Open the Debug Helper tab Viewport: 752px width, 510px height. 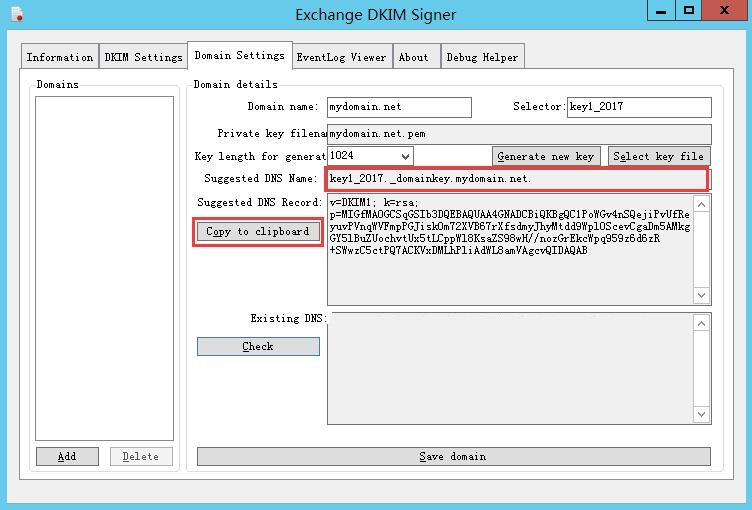[482, 57]
